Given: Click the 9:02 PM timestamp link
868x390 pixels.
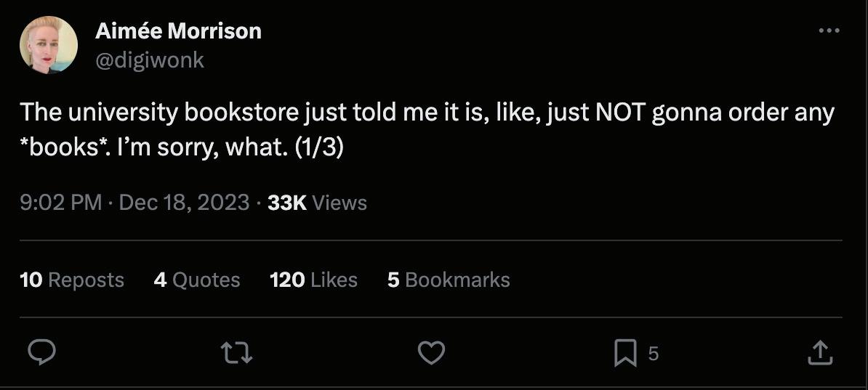Looking at the screenshot, I should [x=61, y=203].
